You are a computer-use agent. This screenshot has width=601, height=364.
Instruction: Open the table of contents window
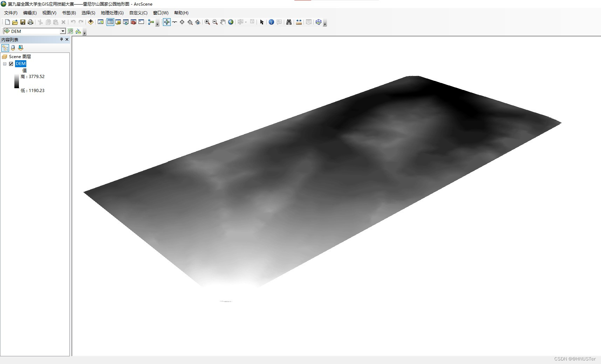coord(110,22)
